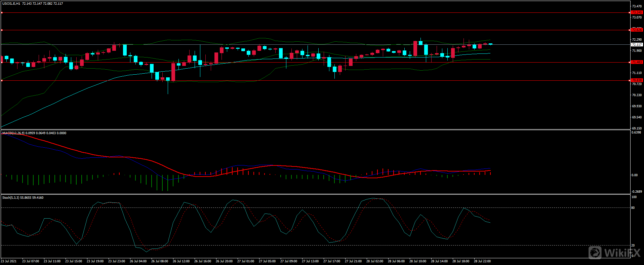
Task: Click the 28 Jul 22:00 time label
Action: click(x=482, y=261)
